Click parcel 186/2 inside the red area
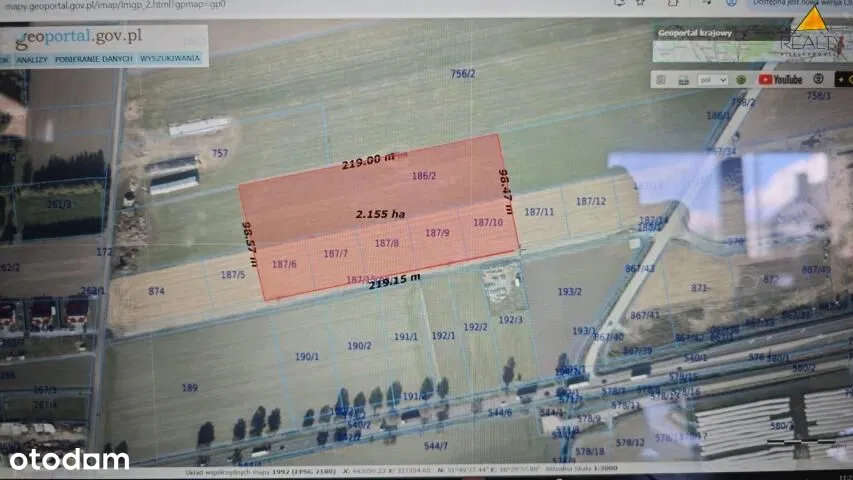This screenshot has width=853, height=480. [x=424, y=176]
